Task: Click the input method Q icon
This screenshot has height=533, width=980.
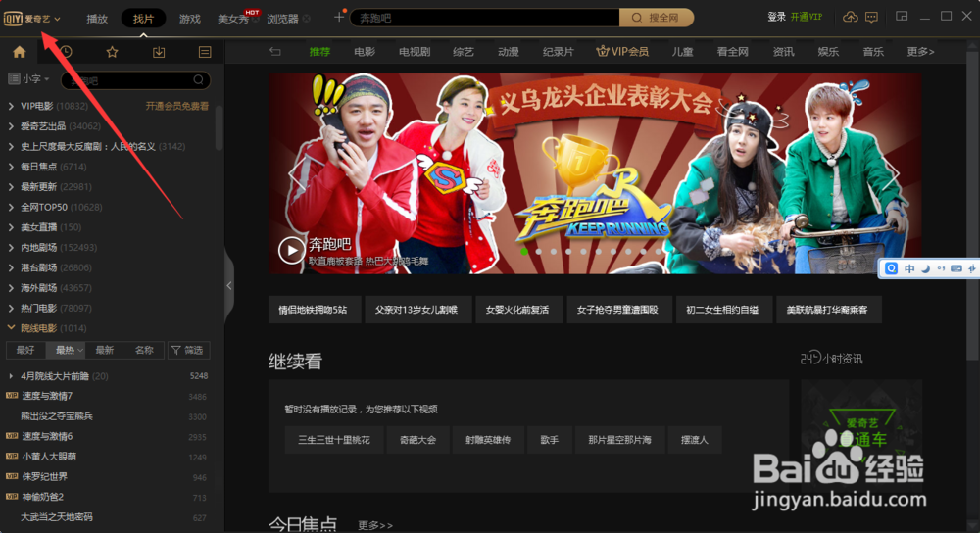Action: [x=891, y=268]
